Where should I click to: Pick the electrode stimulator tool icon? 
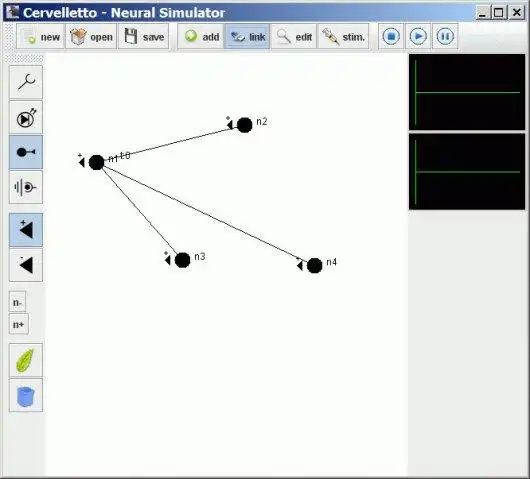26,187
